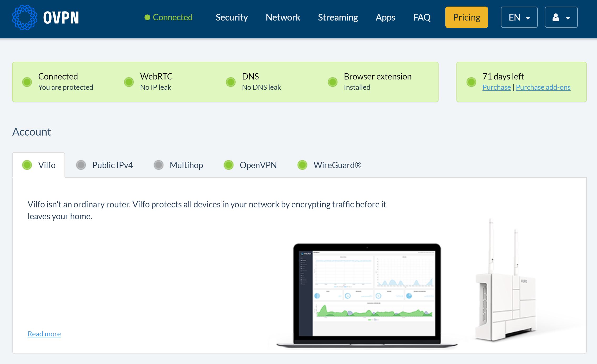The width and height of the screenshot is (597, 364).
Task: Click the OVPN wordmark in header
Action: (61, 18)
